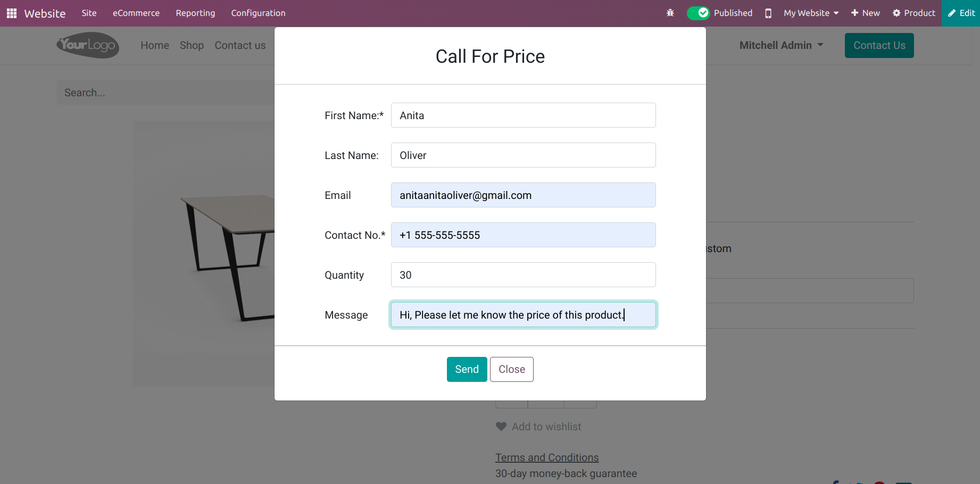This screenshot has height=484, width=980.
Task: Focus the Quantity input field
Action: [x=523, y=275]
